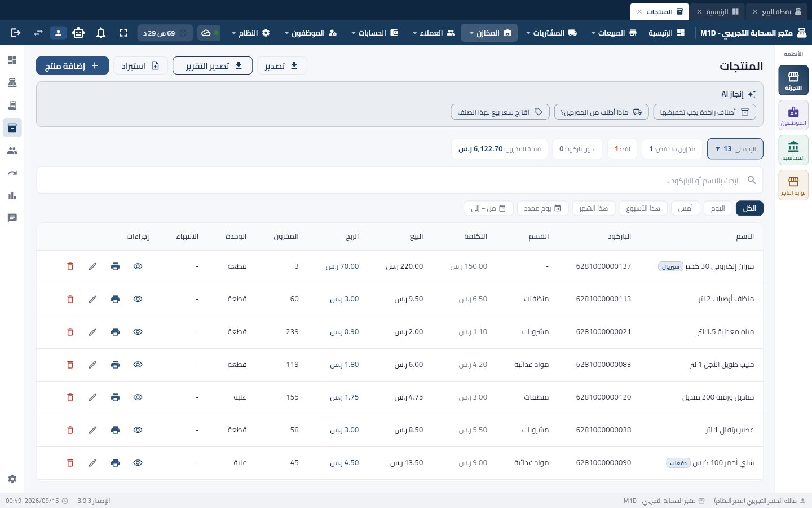Open the notifications bell
Screen dimensions: 812x508
click(101, 33)
